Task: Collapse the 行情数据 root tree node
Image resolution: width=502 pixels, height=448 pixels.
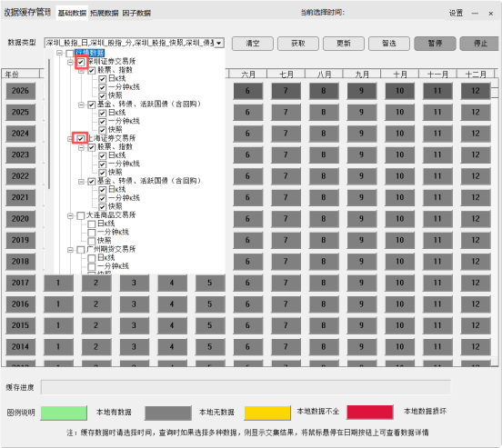Action: [59, 53]
